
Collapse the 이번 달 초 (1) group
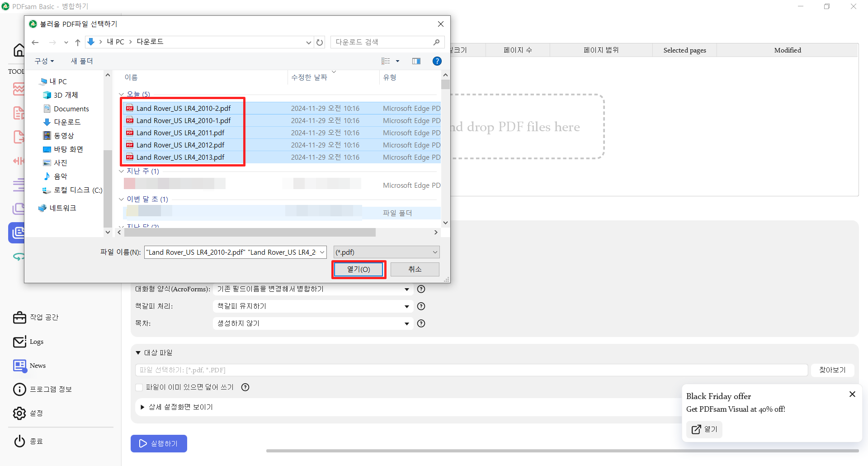point(121,199)
